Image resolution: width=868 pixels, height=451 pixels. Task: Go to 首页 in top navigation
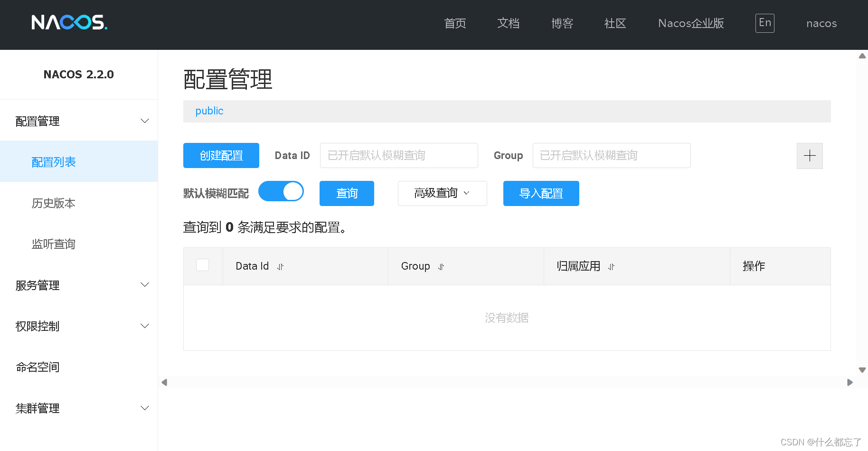[x=455, y=23]
